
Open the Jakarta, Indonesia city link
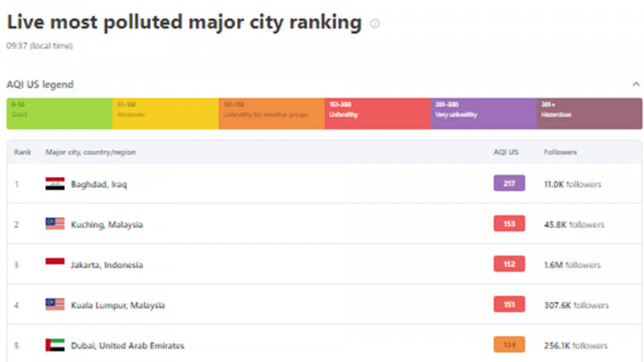106,265
